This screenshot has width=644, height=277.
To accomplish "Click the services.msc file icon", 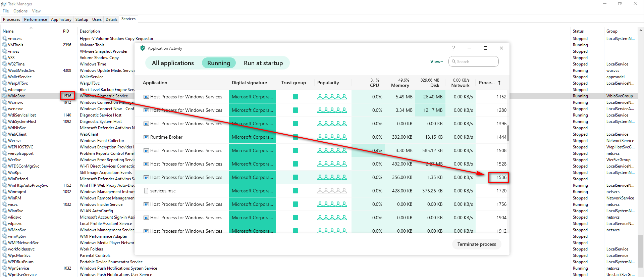I will [146, 191].
